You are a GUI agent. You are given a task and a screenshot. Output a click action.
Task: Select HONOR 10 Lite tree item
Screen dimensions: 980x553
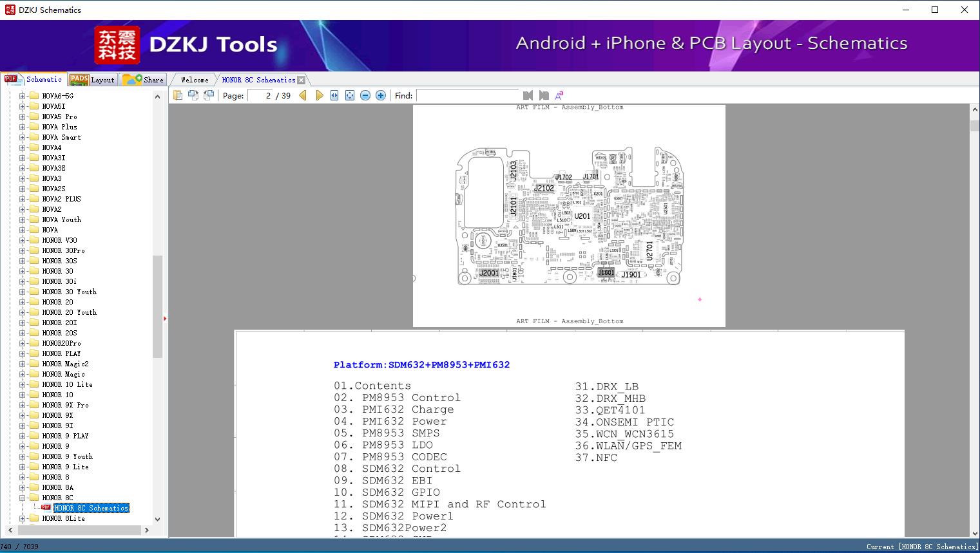[x=67, y=384]
